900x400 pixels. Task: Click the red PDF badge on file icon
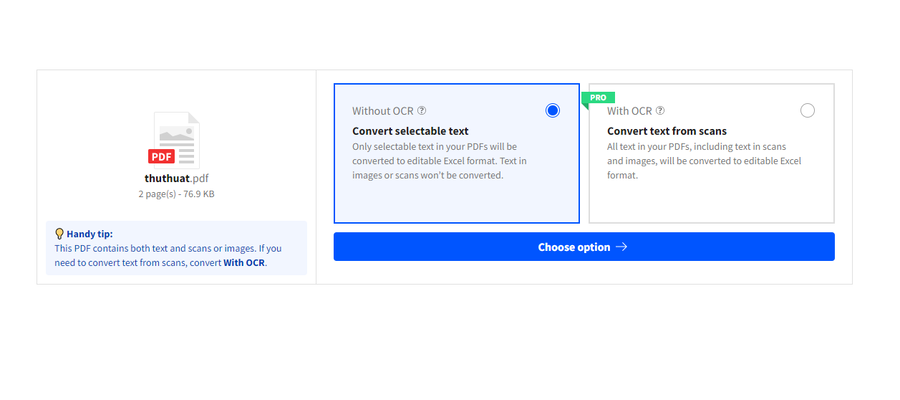[161, 156]
